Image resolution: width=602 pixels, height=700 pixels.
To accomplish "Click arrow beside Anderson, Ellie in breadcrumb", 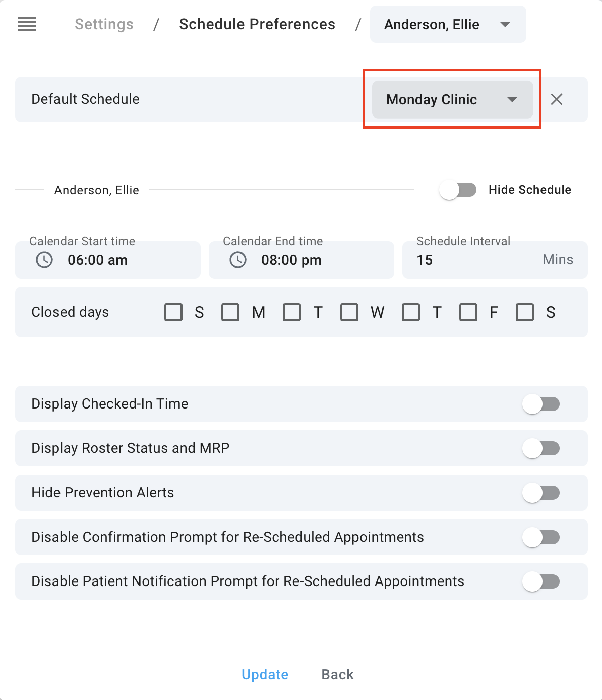I will (505, 24).
